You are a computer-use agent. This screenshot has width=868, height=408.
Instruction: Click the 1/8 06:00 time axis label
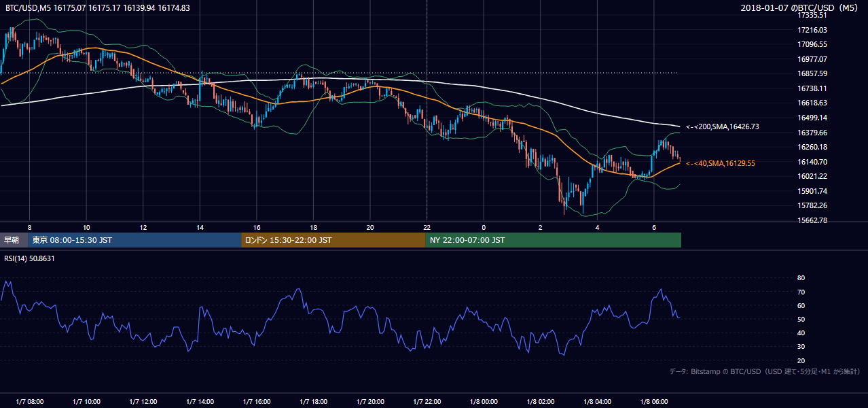(654, 402)
